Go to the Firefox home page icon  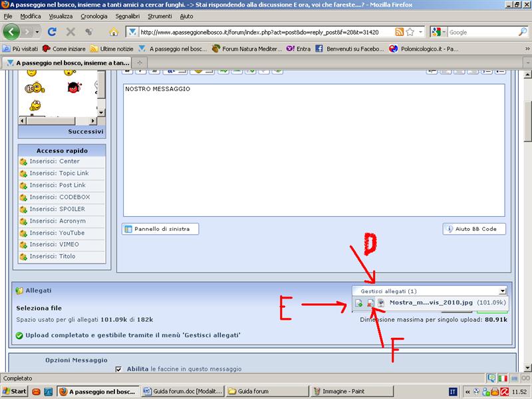coord(114,31)
